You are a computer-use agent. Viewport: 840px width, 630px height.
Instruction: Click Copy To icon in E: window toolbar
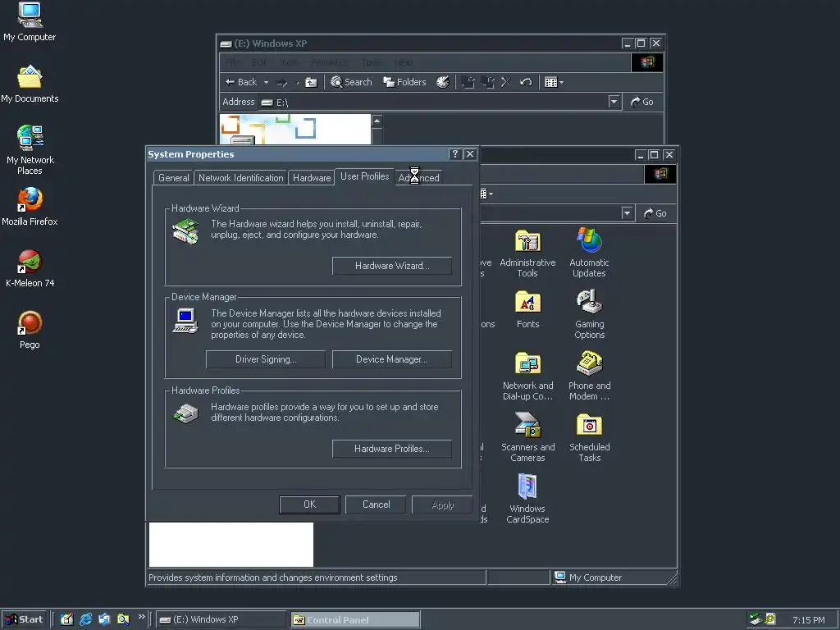click(x=487, y=82)
